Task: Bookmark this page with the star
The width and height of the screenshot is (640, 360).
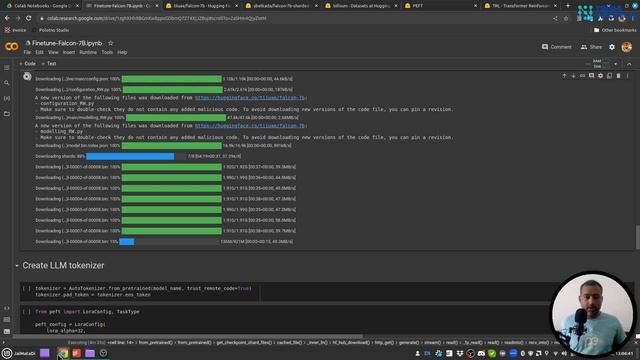Action: click(566, 18)
